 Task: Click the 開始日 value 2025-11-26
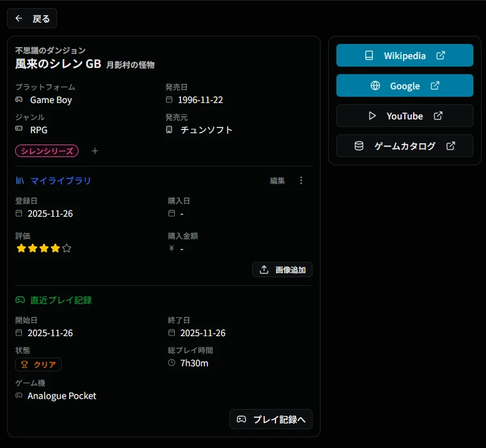(x=50, y=333)
